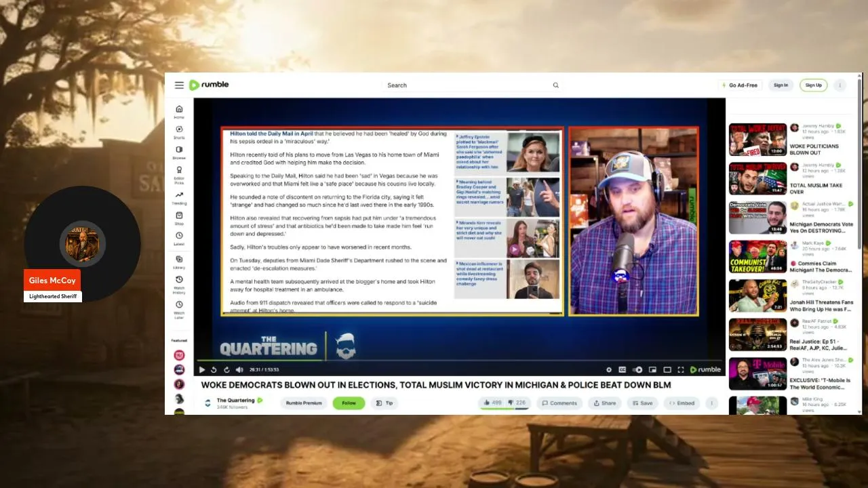This screenshot has width=868, height=488.
Task: Focus the Search input field
Action: coord(468,85)
